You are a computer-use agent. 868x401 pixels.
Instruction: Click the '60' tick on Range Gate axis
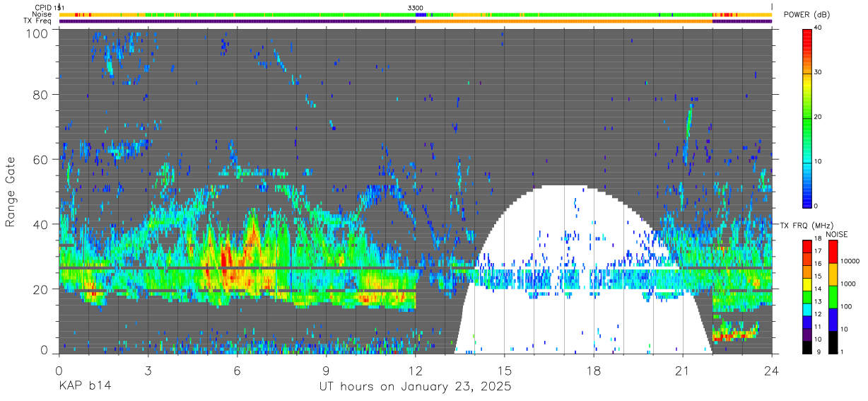pos(40,159)
